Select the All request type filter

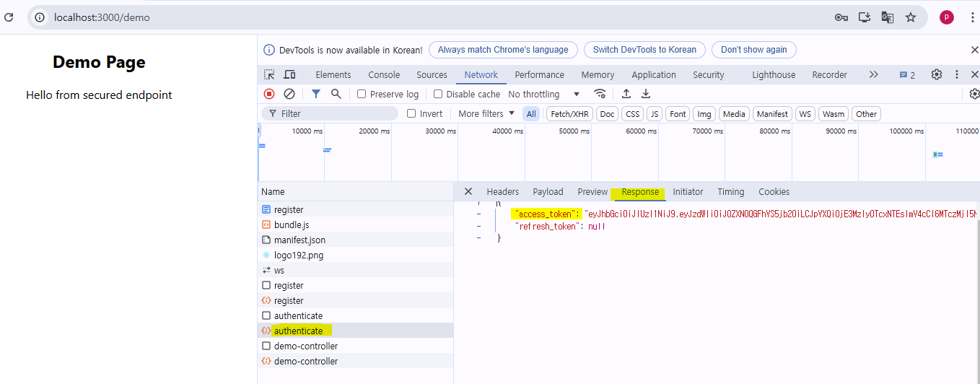point(531,113)
